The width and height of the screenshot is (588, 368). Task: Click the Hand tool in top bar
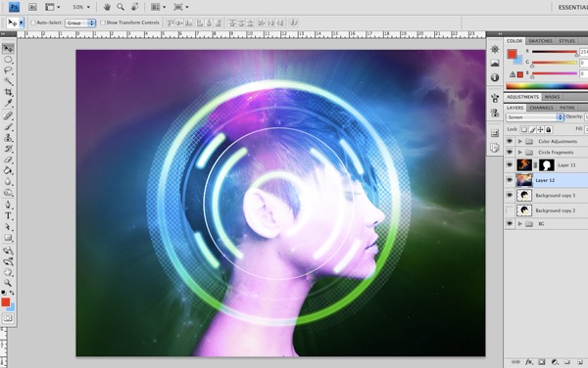click(107, 7)
